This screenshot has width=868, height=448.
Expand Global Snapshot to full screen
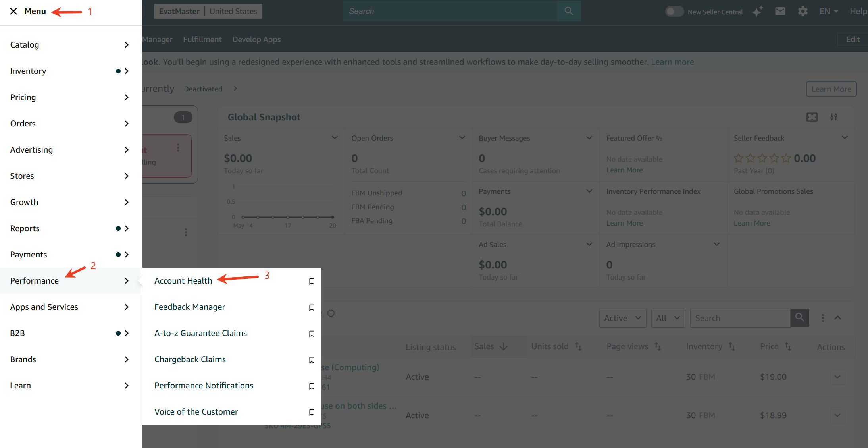[812, 117]
